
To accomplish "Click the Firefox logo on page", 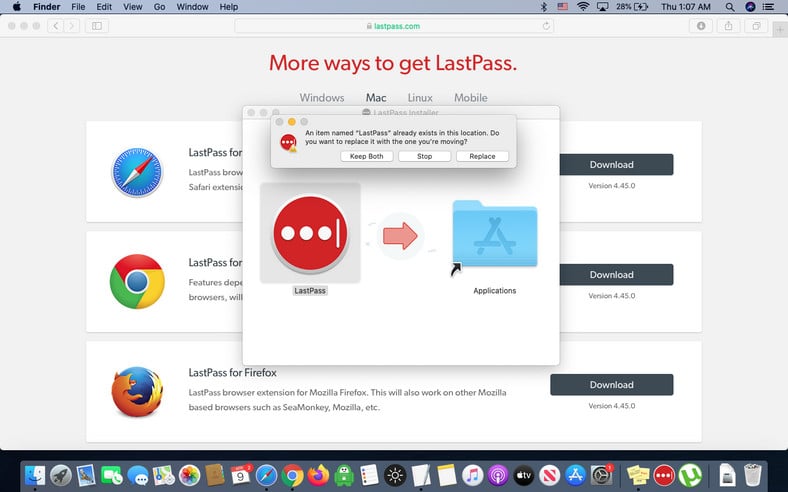I will pyautogui.click(x=137, y=391).
